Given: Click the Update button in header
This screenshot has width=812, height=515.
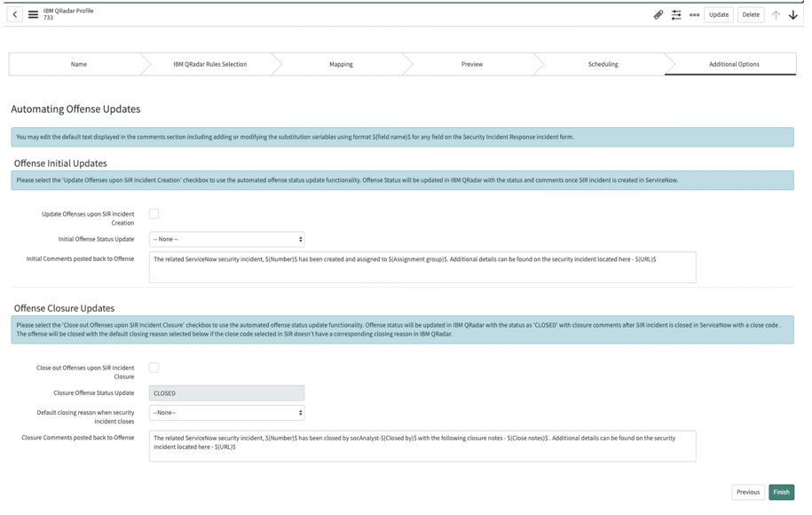Looking at the screenshot, I should (719, 14).
